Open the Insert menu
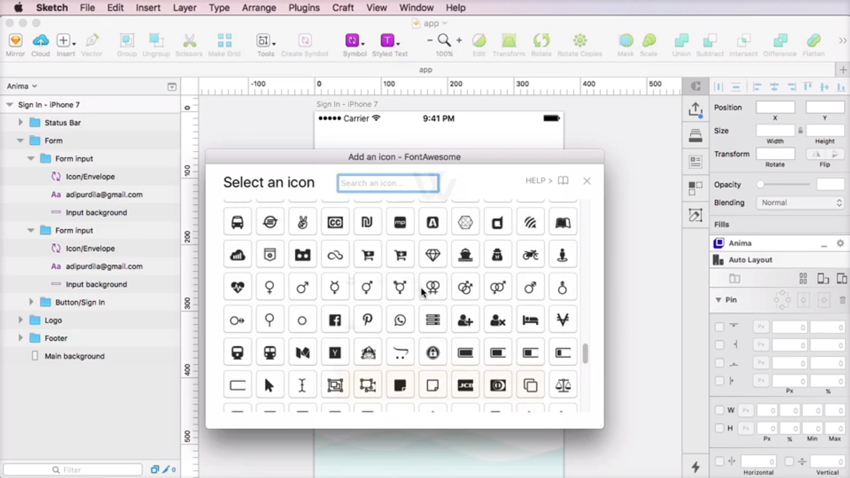This screenshot has height=478, width=850. click(x=148, y=8)
